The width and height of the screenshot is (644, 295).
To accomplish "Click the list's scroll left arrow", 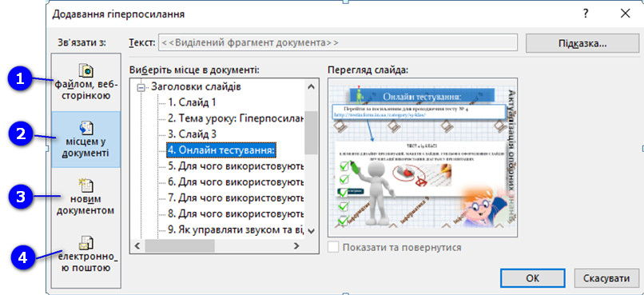I will (137, 245).
